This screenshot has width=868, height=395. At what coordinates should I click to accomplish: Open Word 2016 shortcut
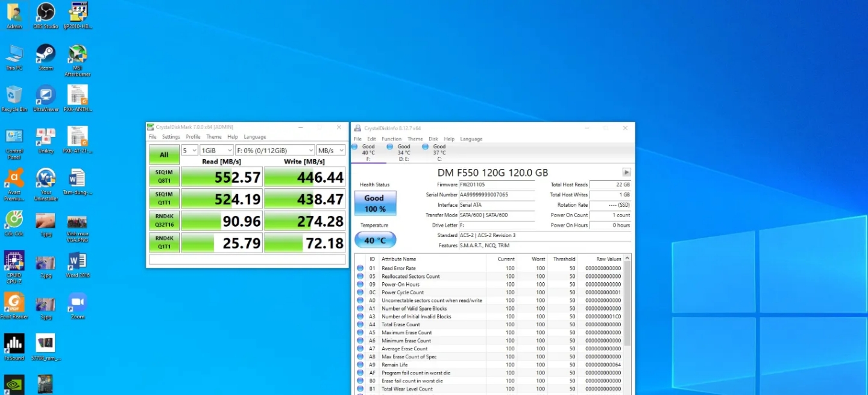[77, 265]
